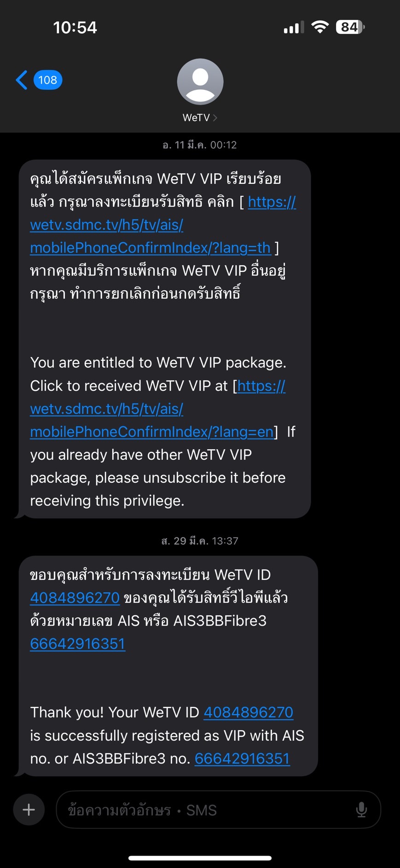Tap WeTV ID 4084896270 in the English text
Screen dimensions: 400x868
249,712
